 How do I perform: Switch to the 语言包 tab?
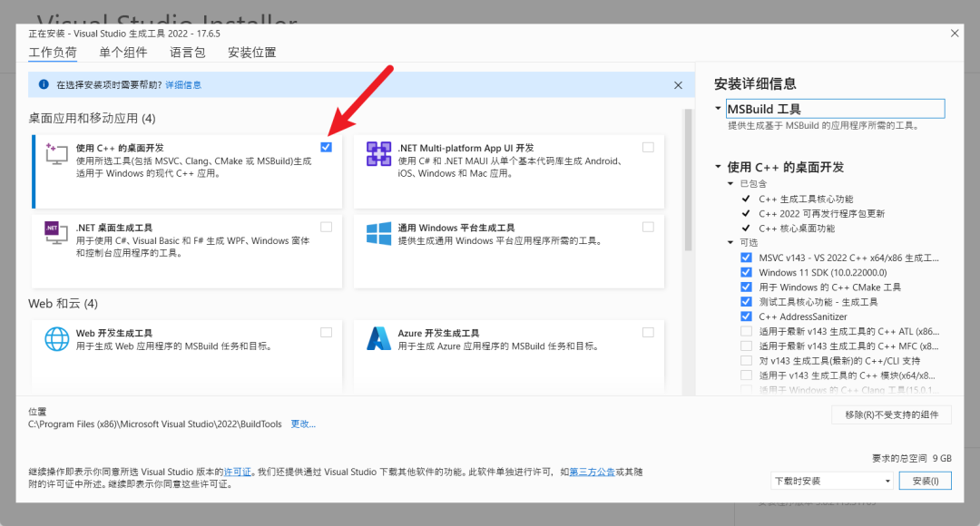point(188,53)
